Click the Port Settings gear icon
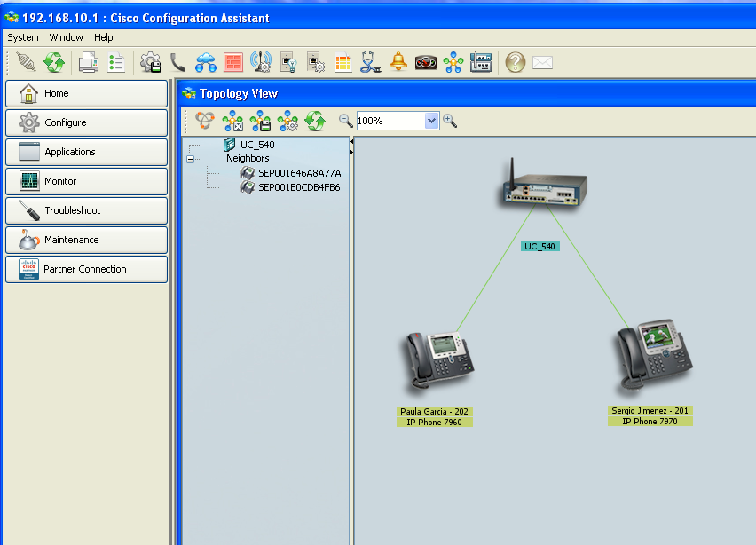This screenshot has width=756, height=545. click(x=316, y=62)
